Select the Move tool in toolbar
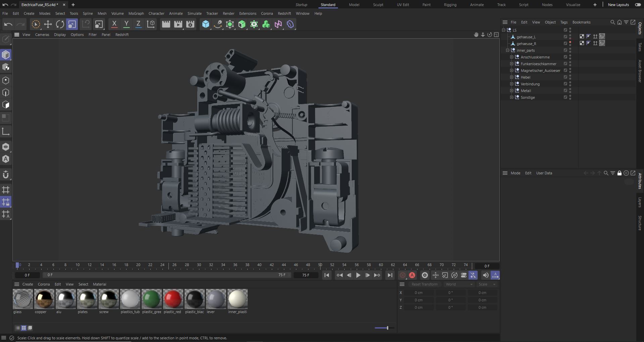 (48, 24)
